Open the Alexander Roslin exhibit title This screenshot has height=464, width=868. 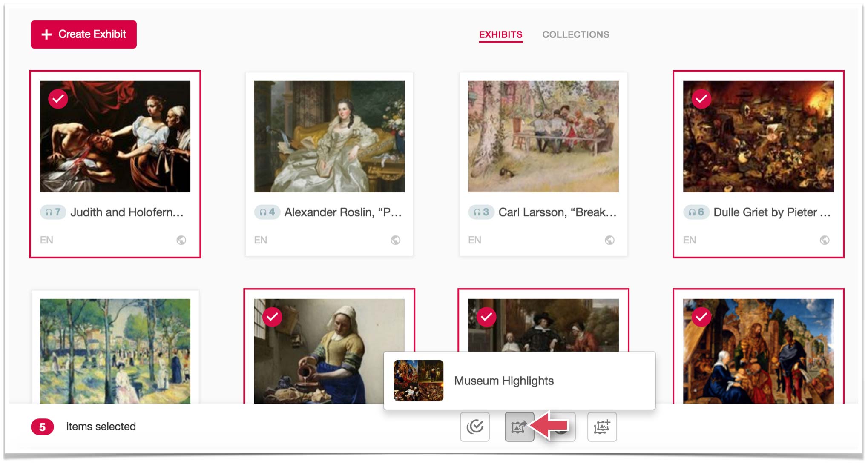[x=343, y=212]
